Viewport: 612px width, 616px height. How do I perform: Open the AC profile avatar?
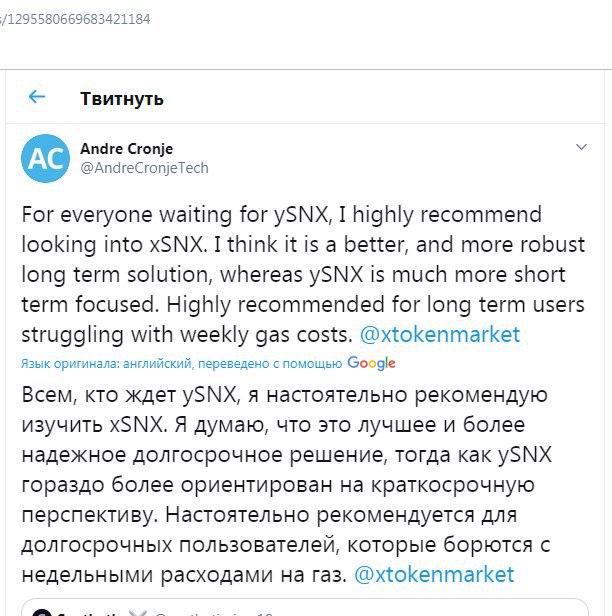pyautogui.click(x=45, y=158)
